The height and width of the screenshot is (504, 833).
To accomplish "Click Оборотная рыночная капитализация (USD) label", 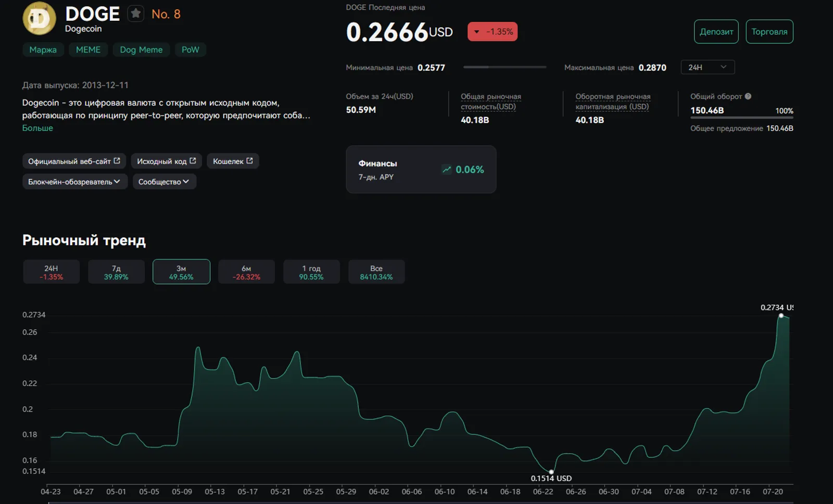I will [613, 101].
